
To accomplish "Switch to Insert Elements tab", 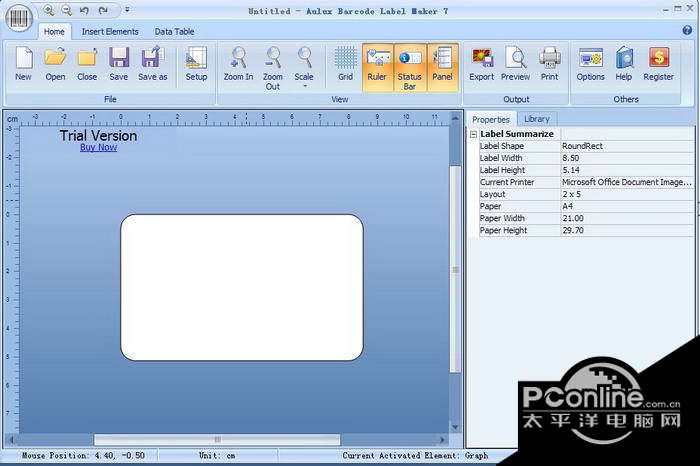I will coord(110,32).
